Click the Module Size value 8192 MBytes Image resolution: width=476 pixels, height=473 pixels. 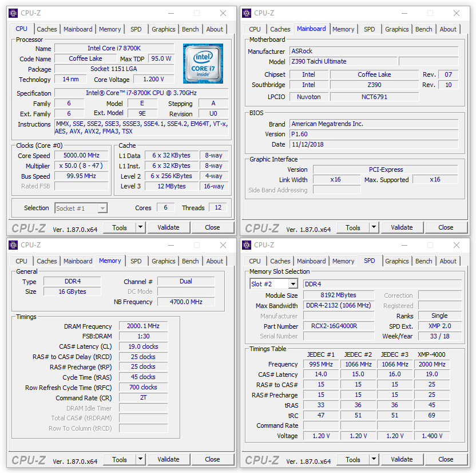tap(339, 295)
